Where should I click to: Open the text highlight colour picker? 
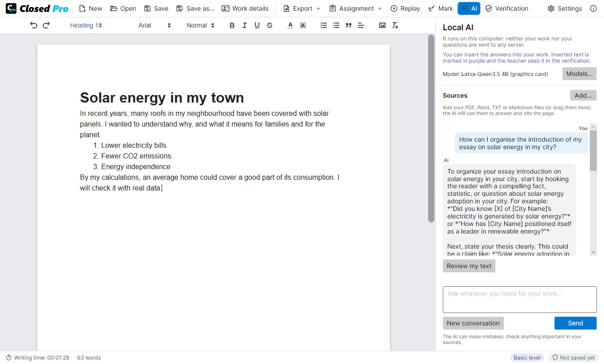303,25
